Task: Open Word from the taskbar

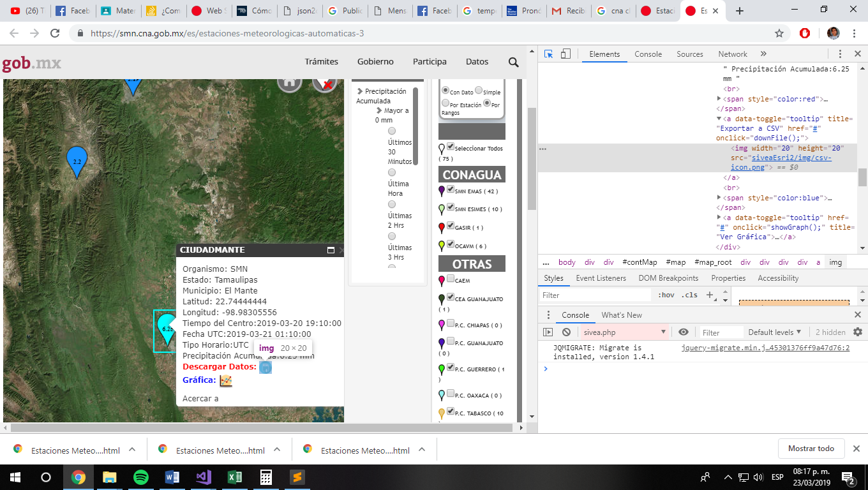Action: (x=172, y=477)
